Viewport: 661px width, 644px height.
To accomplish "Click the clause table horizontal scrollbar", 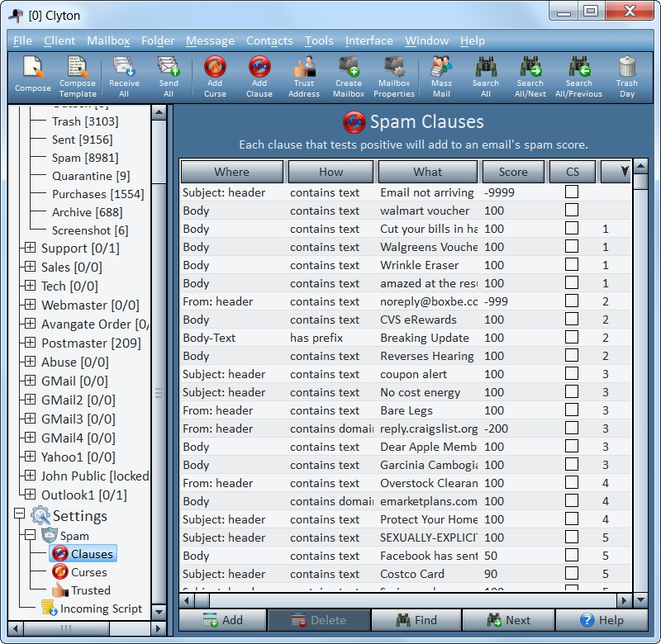I will [x=406, y=599].
